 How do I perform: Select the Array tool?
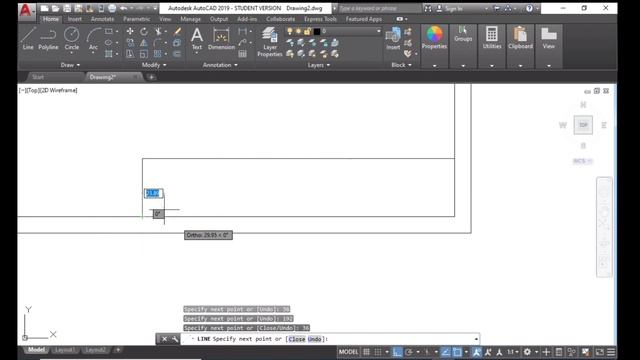(x=158, y=53)
